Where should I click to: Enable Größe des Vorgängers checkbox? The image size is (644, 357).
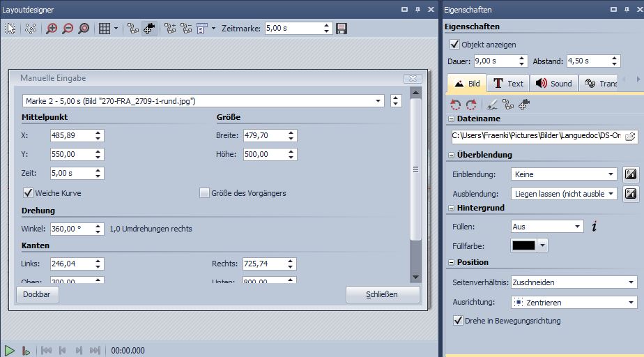pos(205,193)
